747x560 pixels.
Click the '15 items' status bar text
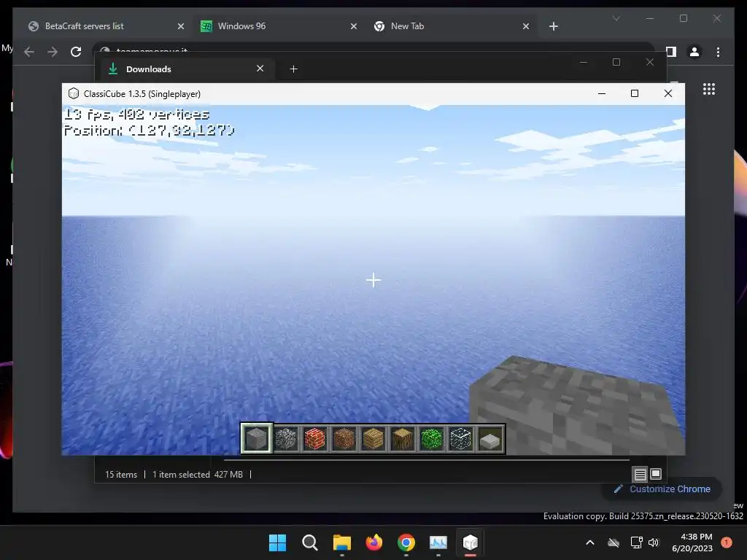pyautogui.click(x=121, y=474)
